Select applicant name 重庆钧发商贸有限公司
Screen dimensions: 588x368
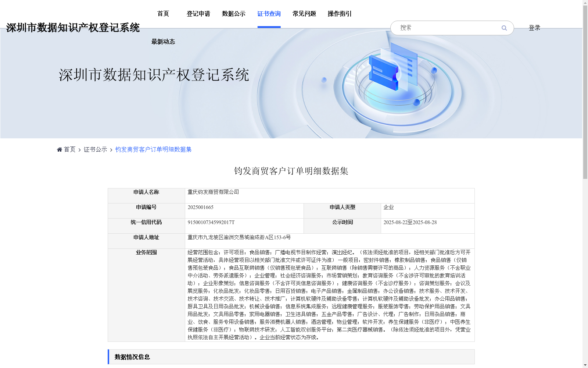point(213,192)
